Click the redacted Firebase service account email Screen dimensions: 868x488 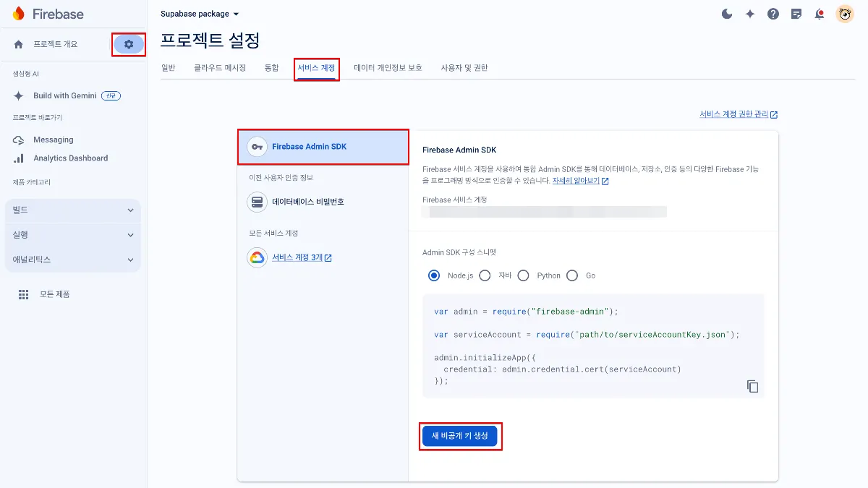[544, 212]
